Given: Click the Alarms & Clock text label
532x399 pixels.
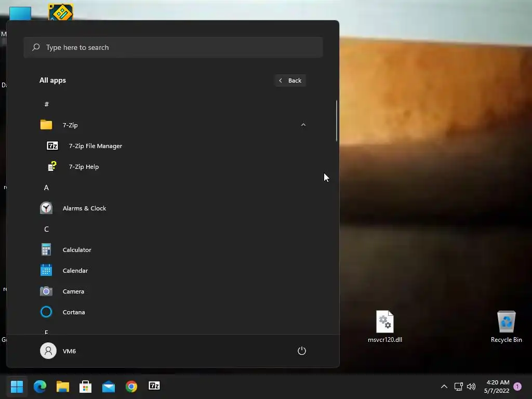Looking at the screenshot, I should tap(84, 208).
